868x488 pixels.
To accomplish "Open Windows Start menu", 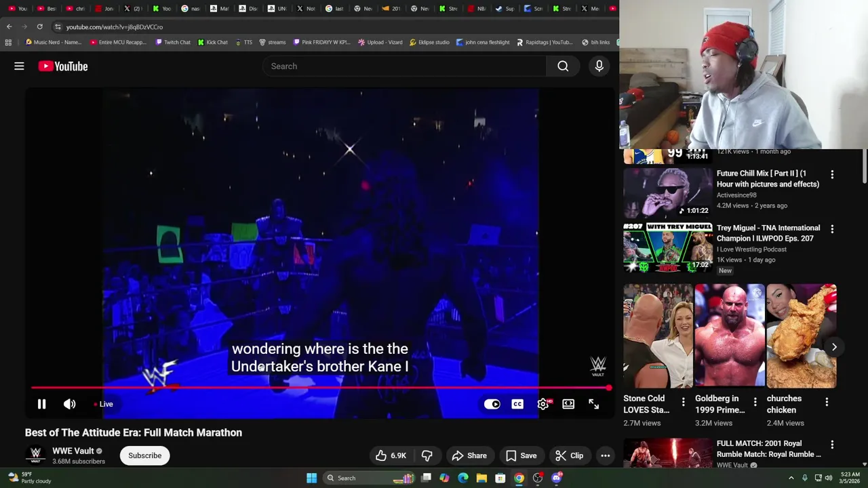I will click(311, 478).
